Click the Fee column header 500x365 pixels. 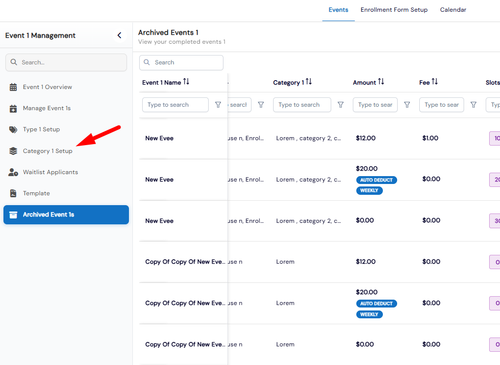424,82
